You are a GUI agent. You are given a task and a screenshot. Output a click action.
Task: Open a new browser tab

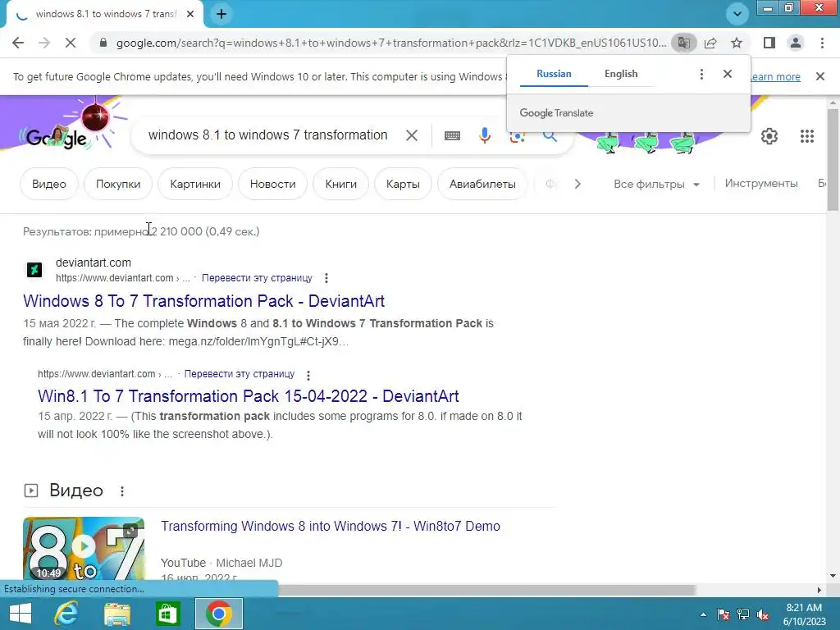click(221, 14)
